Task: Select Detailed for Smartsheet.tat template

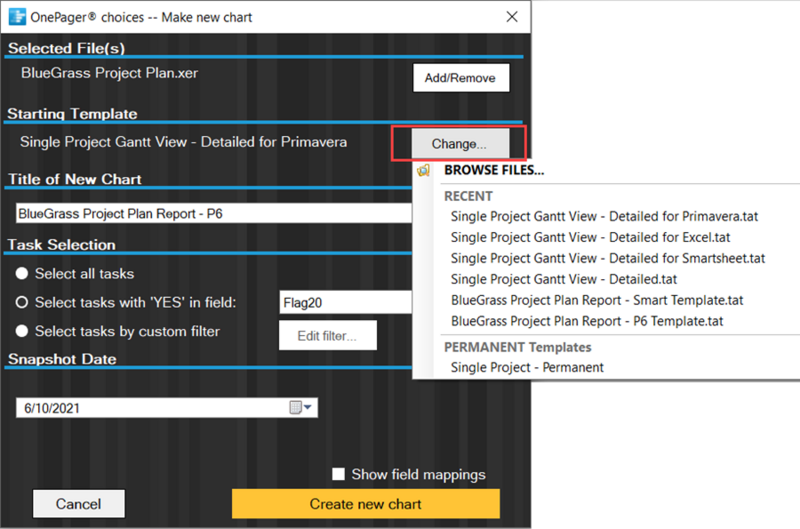Action: 608,258
